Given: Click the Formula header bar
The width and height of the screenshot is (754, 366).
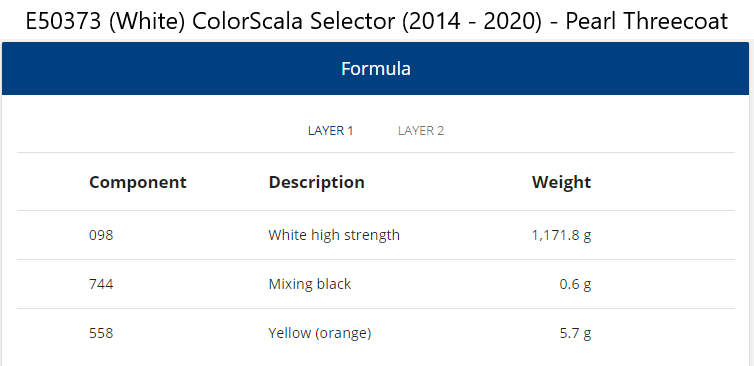Looking at the screenshot, I should [x=376, y=68].
